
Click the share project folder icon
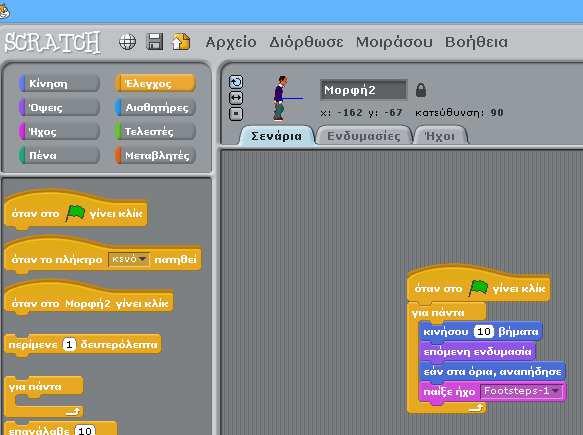click(181, 42)
